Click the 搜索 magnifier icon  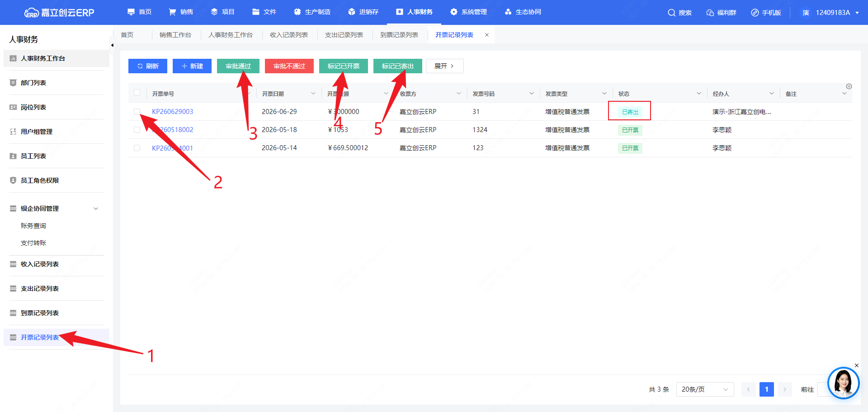point(671,13)
